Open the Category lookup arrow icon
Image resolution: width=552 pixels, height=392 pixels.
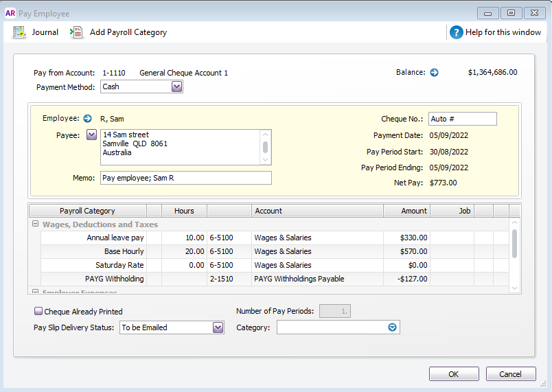point(392,327)
